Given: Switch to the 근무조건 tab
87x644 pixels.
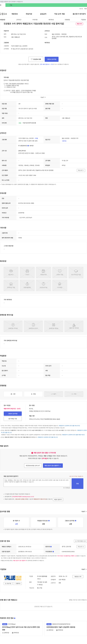Looking at the screenshot, I should pos(19,19).
